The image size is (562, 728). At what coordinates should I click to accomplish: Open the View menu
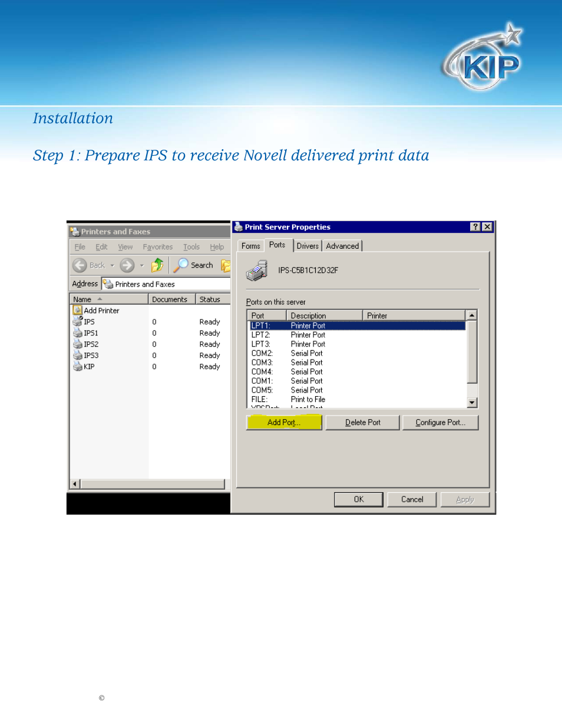point(125,247)
